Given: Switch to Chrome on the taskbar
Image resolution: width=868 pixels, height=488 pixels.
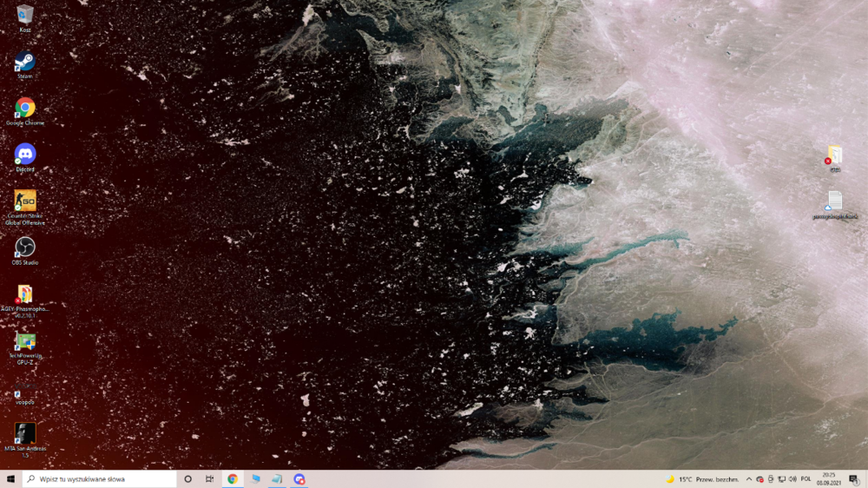Looking at the screenshot, I should pyautogui.click(x=233, y=479).
